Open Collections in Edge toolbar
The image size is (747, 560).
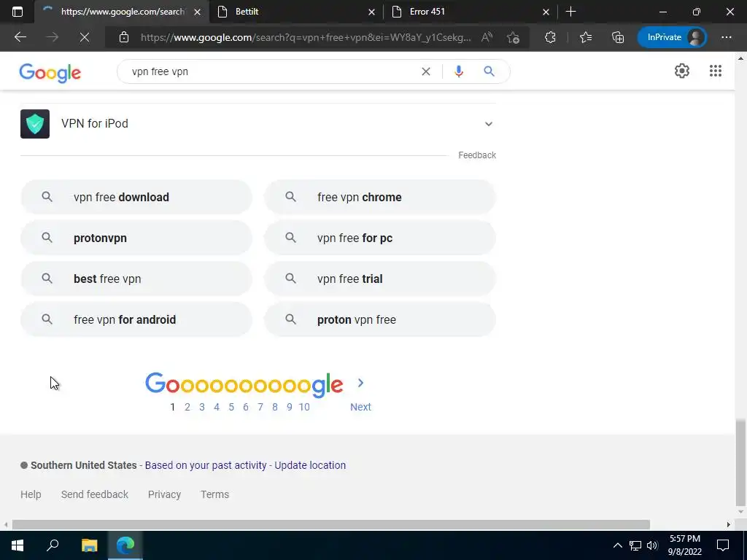click(x=618, y=37)
